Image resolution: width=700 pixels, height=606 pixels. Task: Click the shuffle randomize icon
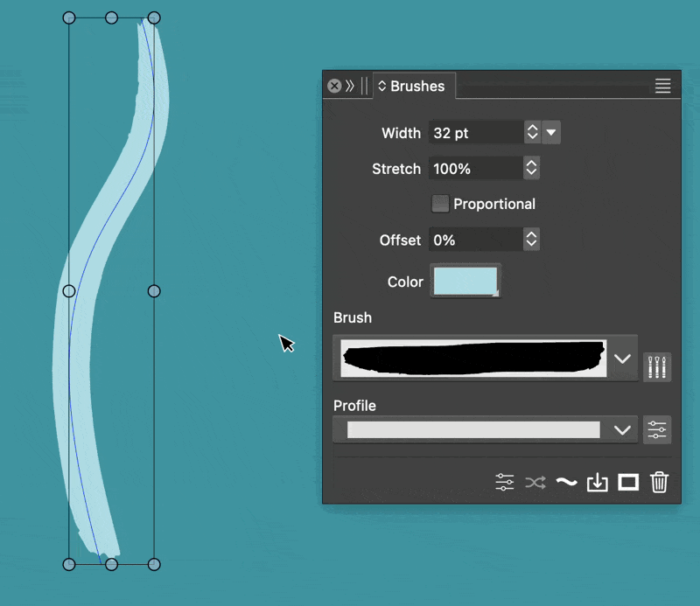point(535,482)
